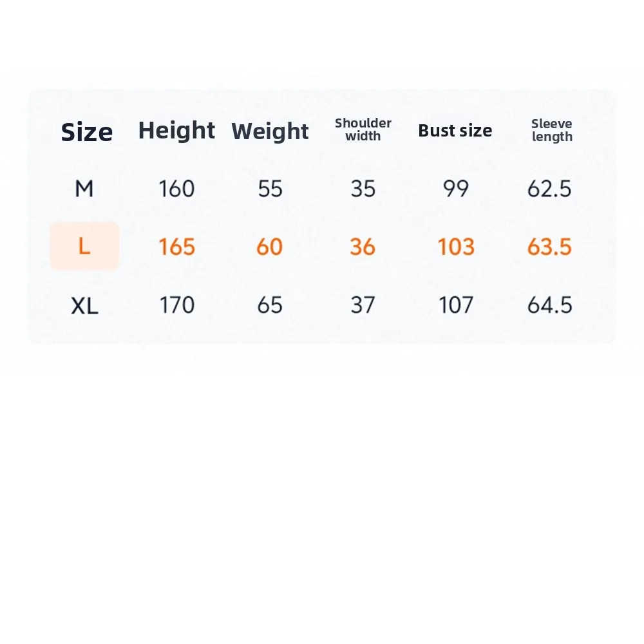Click weight value 55
The height and width of the screenshot is (644, 644).
coord(270,189)
